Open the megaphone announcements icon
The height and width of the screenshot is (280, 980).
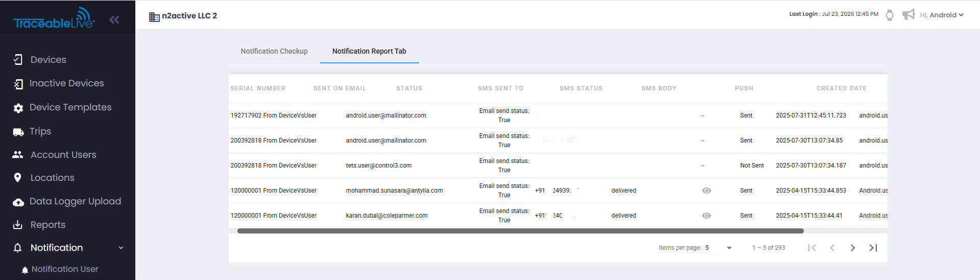[x=909, y=15]
